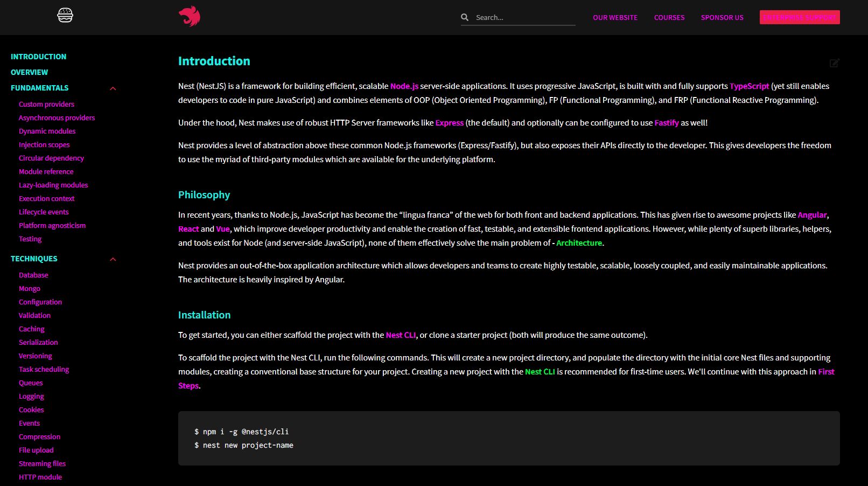
Task: Open Streaming files page
Action: pos(42,463)
